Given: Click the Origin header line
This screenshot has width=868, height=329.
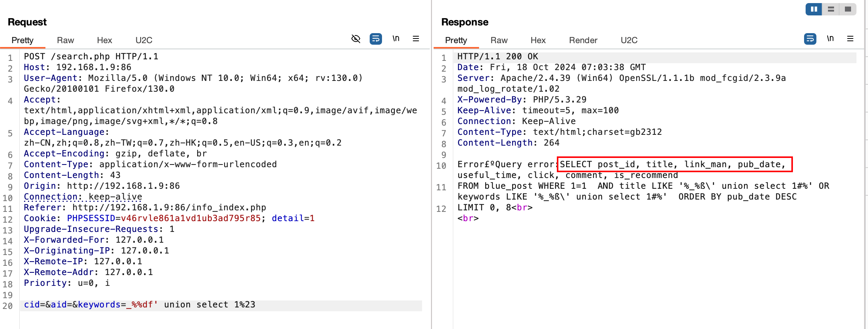Looking at the screenshot, I should point(102,186).
